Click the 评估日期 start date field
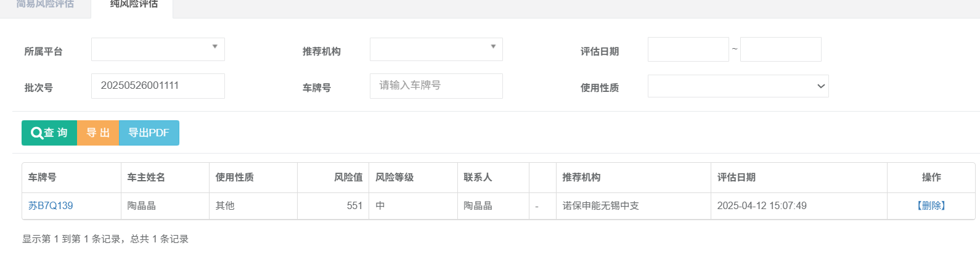The width and height of the screenshot is (980, 272). pos(688,49)
